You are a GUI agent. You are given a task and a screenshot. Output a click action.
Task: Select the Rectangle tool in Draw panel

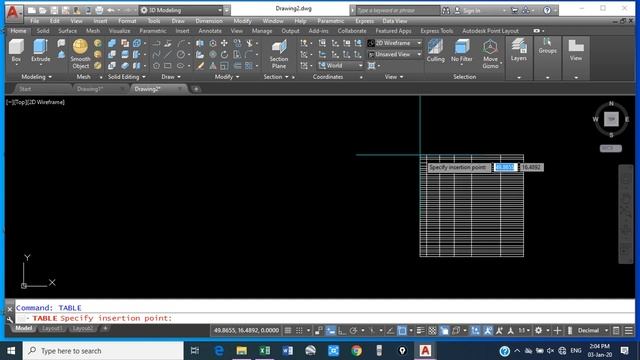(x=168, y=66)
